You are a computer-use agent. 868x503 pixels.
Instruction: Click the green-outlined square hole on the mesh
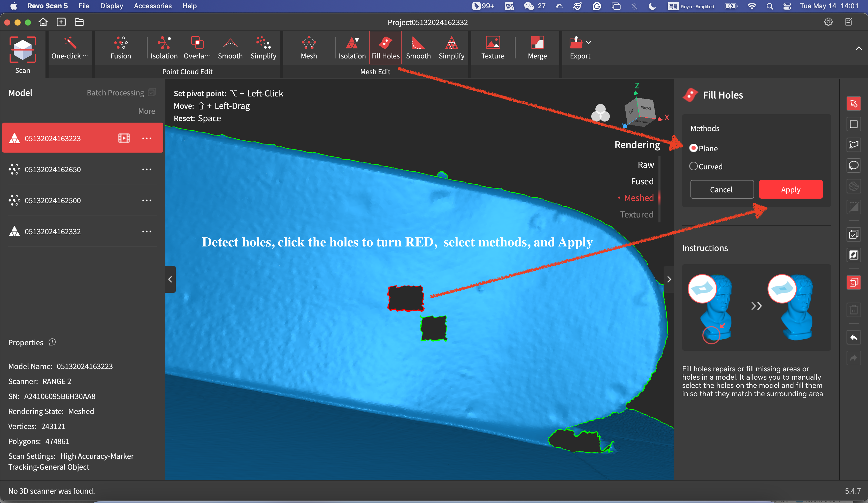[x=434, y=328]
